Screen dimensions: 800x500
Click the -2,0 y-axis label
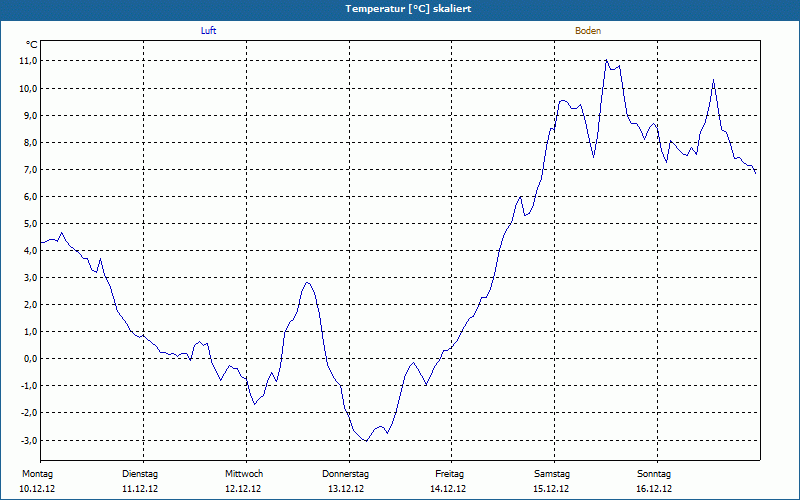(29, 413)
